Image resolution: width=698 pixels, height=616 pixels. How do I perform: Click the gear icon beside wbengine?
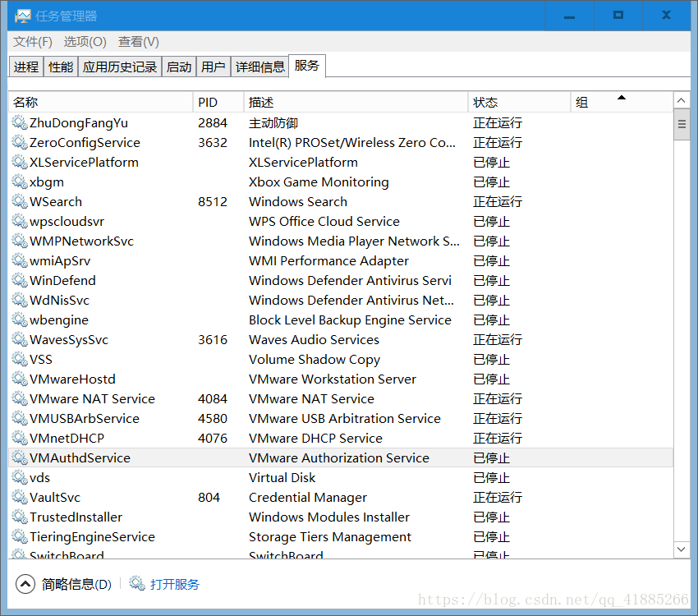tap(20, 319)
